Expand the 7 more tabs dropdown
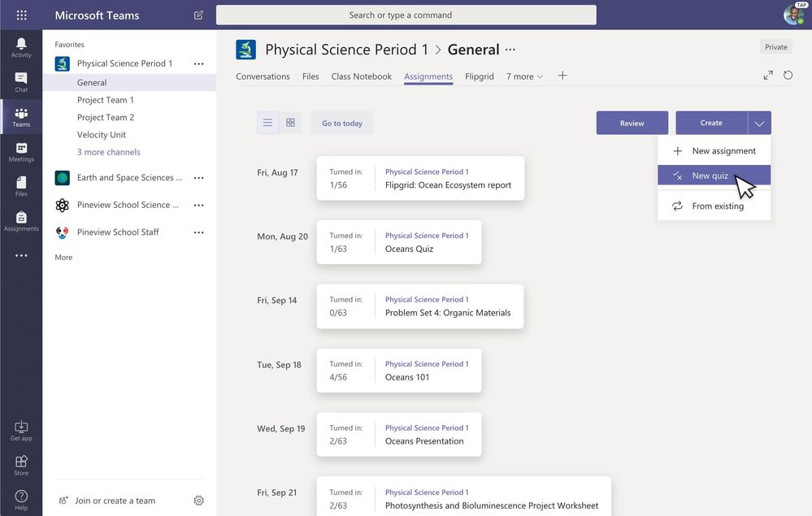The width and height of the screenshot is (812, 516). 524,76
